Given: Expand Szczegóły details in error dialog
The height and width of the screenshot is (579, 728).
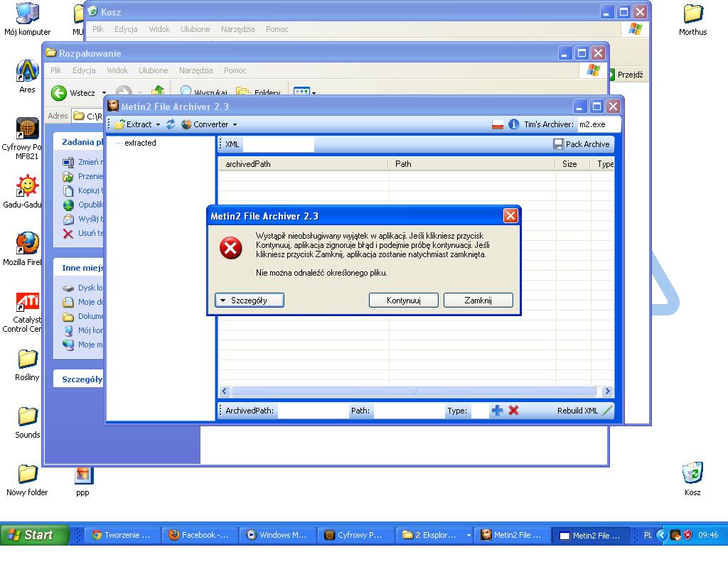Looking at the screenshot, I should (250, 301).
